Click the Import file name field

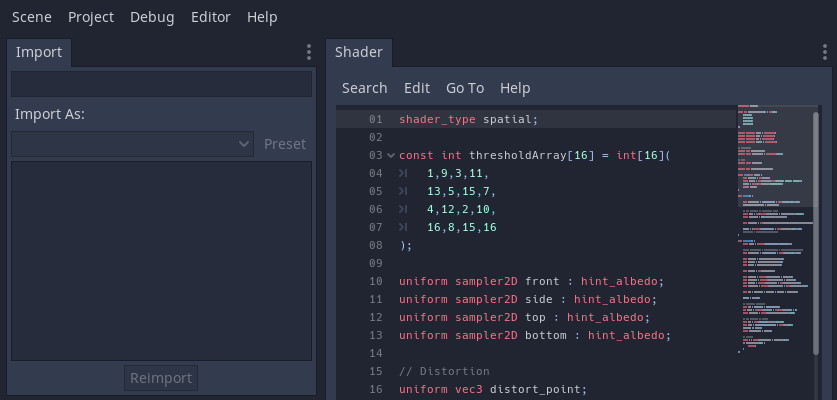tap(161, 84)
